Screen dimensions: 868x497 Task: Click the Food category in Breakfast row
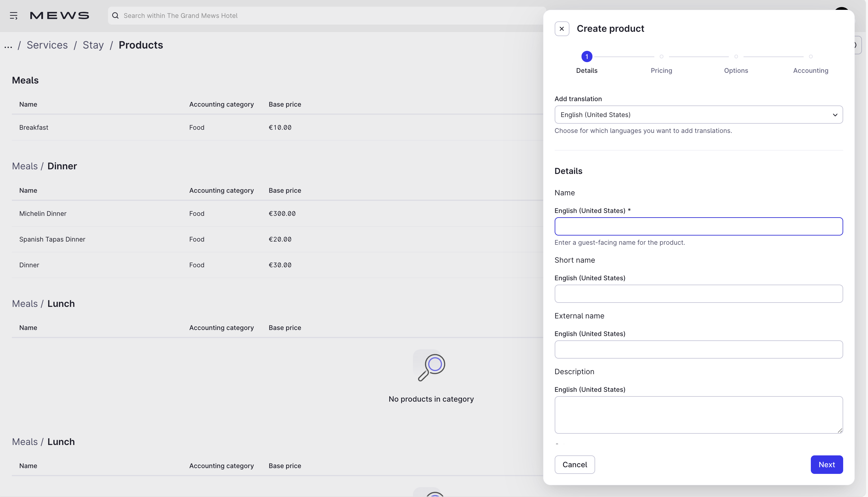[197, 128]
